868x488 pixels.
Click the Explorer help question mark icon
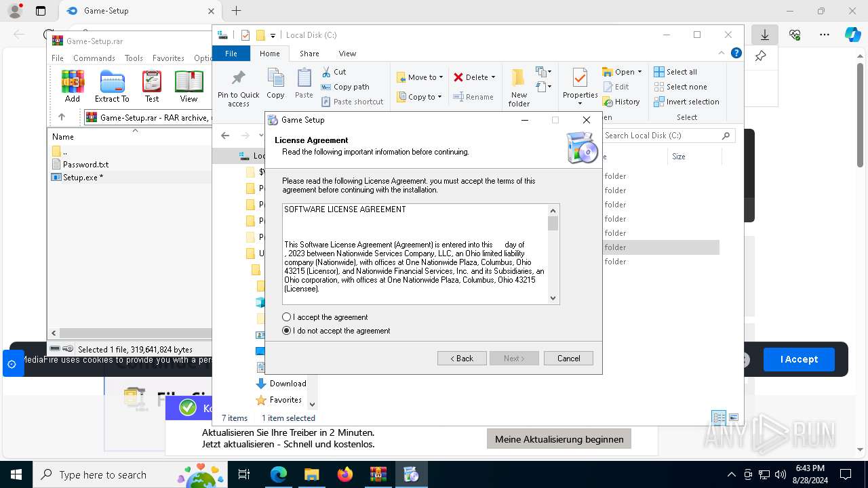pos(736,53)
